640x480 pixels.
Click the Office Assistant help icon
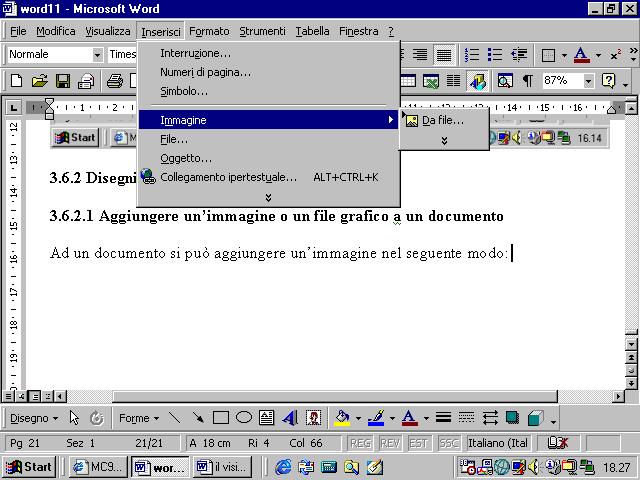coord(608,81)
